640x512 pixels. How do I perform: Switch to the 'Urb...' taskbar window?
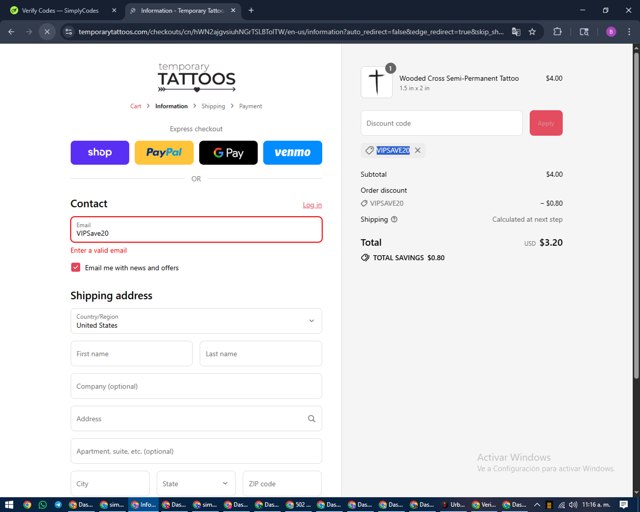tap(453, 505)
